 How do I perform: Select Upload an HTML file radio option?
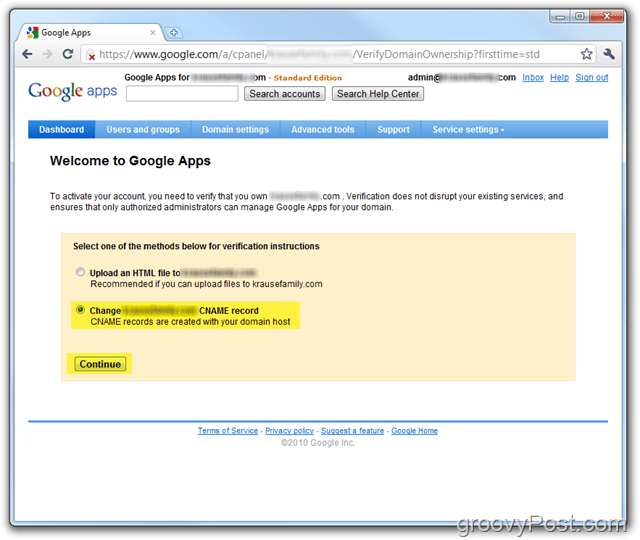point(80,272)
